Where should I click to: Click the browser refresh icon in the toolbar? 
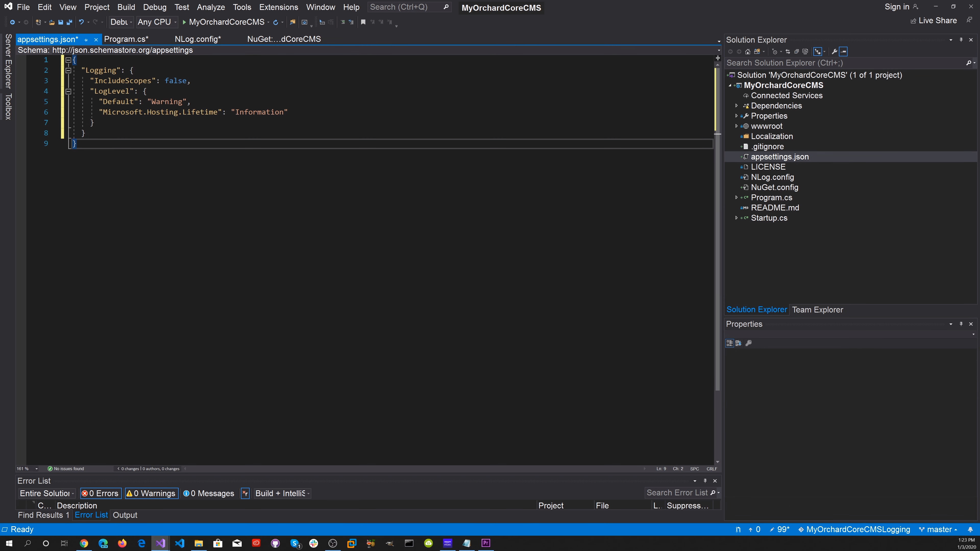pyautogui.click(x=275, y=22)
